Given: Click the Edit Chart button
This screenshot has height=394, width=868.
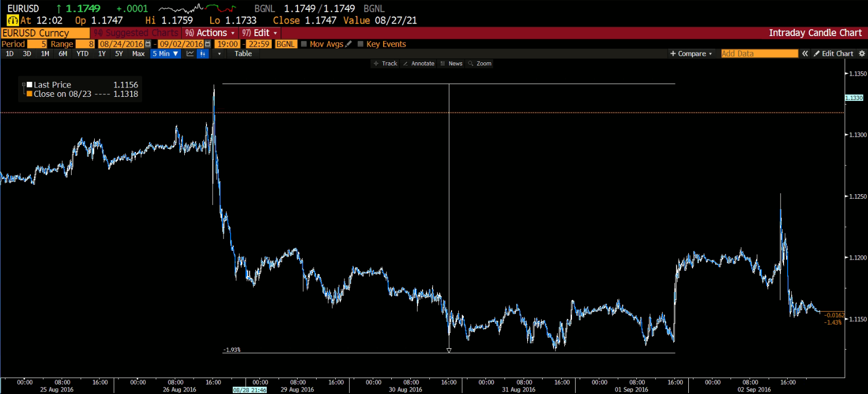Looking at the screenshot, I should coord(834,54).
